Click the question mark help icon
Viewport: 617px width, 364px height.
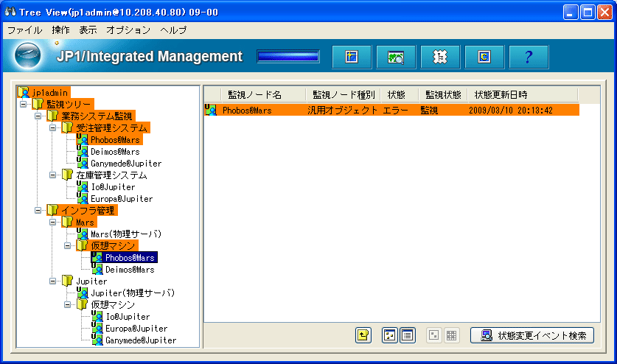click(x=529, y=57)
